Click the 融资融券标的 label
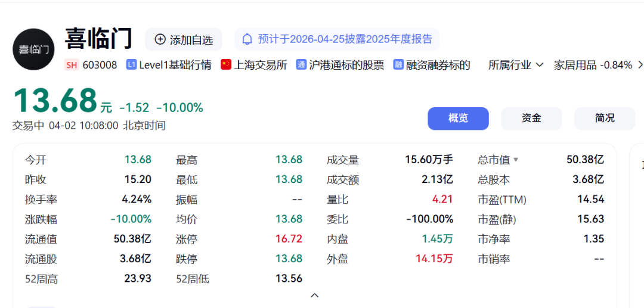The height and width of the screenshot is (308, 644). [438, 65]
